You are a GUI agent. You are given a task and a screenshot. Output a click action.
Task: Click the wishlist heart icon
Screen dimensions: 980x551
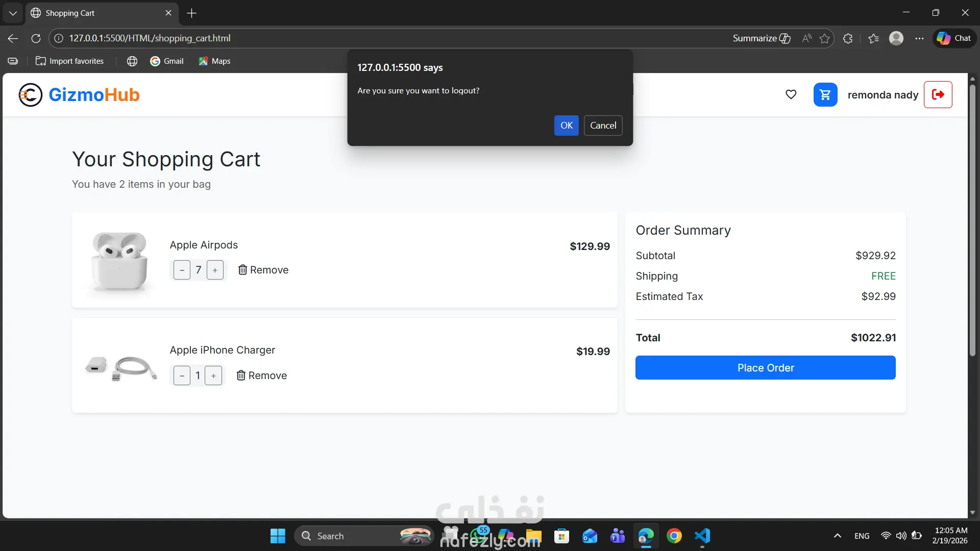791,94
